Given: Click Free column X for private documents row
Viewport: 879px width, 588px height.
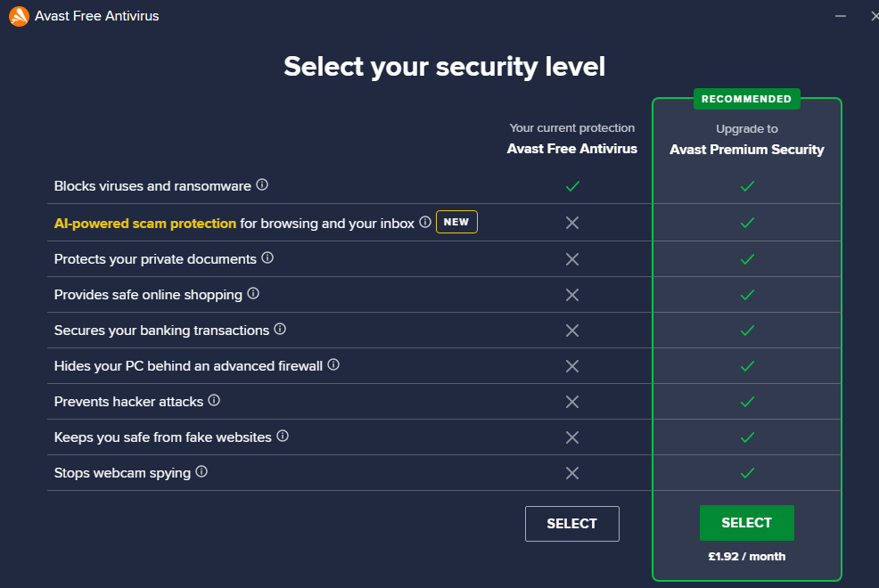Looking at the screenshot, I should click(572, 259).
